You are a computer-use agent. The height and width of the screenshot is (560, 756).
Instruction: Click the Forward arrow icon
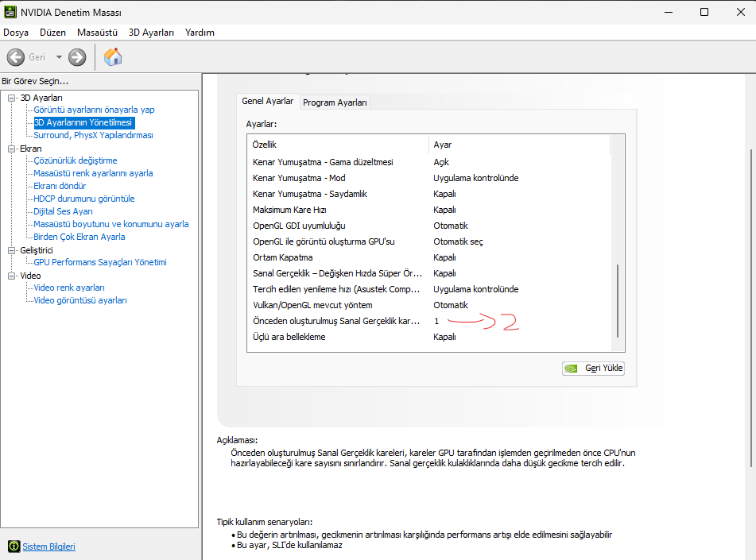click(x=77, y=57)
